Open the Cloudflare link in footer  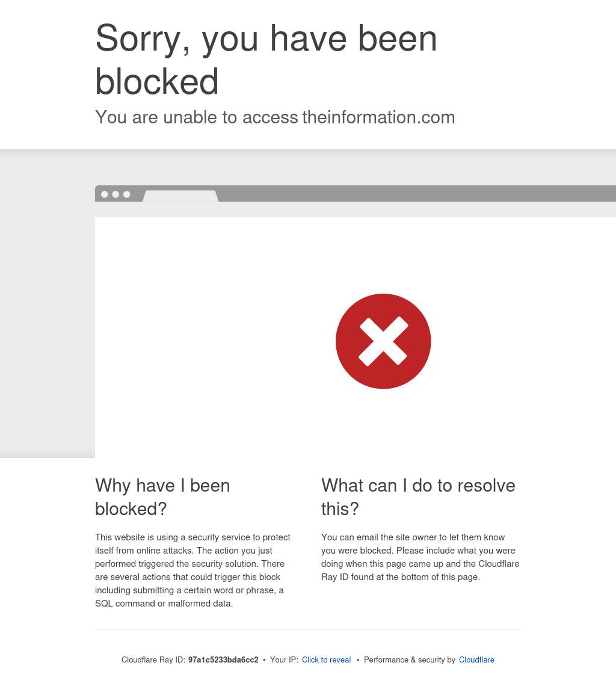[476, 659]
